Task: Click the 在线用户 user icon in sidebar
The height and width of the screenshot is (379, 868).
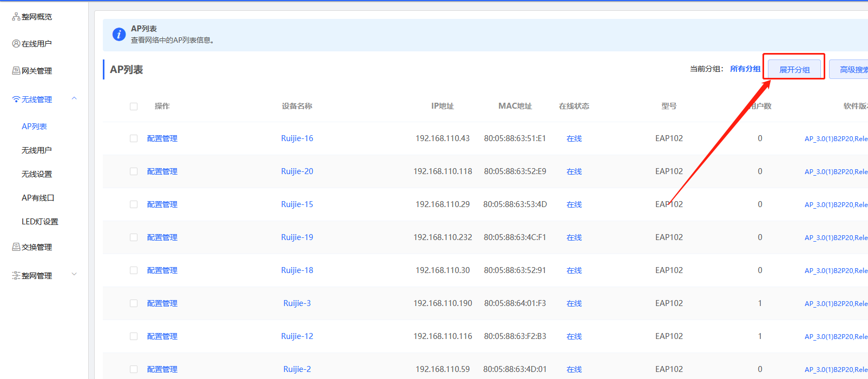Action: [x=16, y=44]
